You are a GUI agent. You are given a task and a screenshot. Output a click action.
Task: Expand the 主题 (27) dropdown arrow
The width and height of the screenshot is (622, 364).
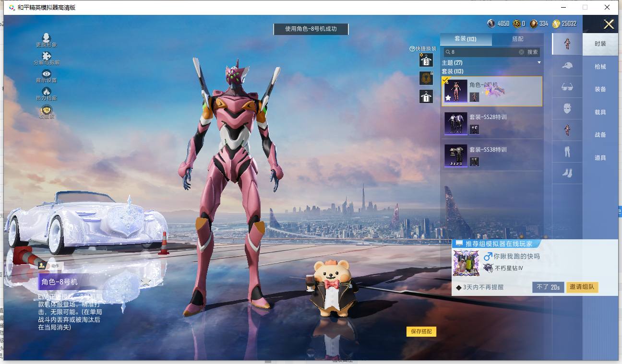539,63
